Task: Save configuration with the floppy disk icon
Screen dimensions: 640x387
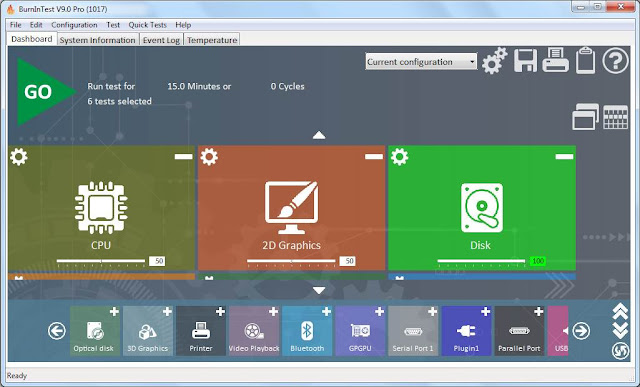Action: click(x=525, y=60)
